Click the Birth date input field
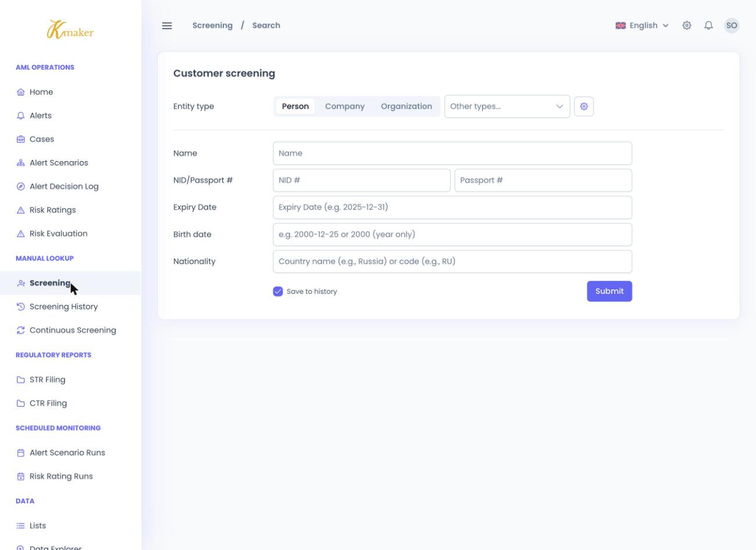This screenshot has width=756, height=550. 452,235
